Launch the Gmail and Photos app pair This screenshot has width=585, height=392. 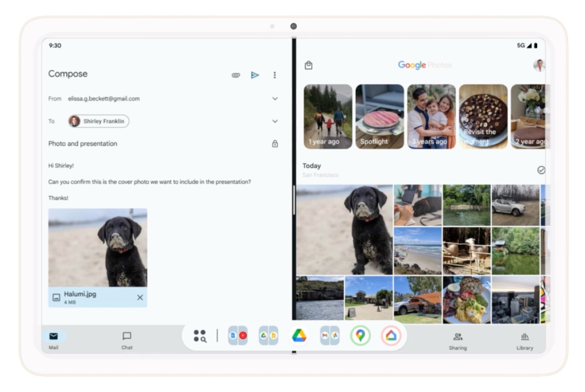(x=330, y=335)
